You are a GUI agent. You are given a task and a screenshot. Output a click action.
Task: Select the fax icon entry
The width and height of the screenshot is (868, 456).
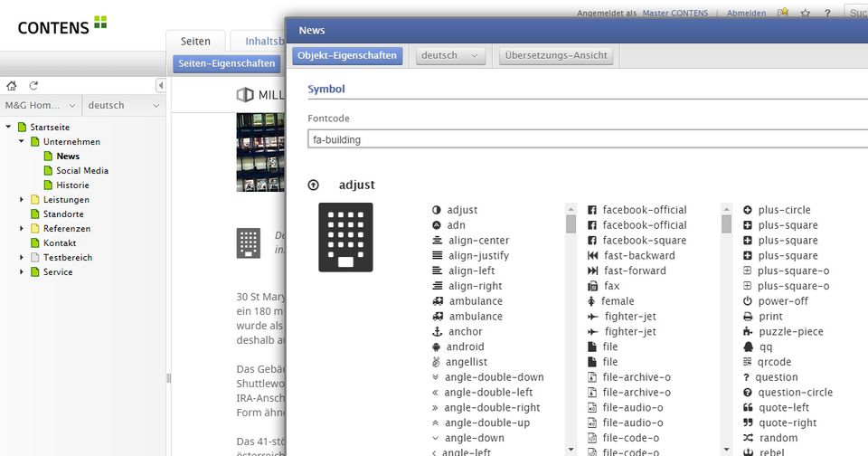[611, 286]
